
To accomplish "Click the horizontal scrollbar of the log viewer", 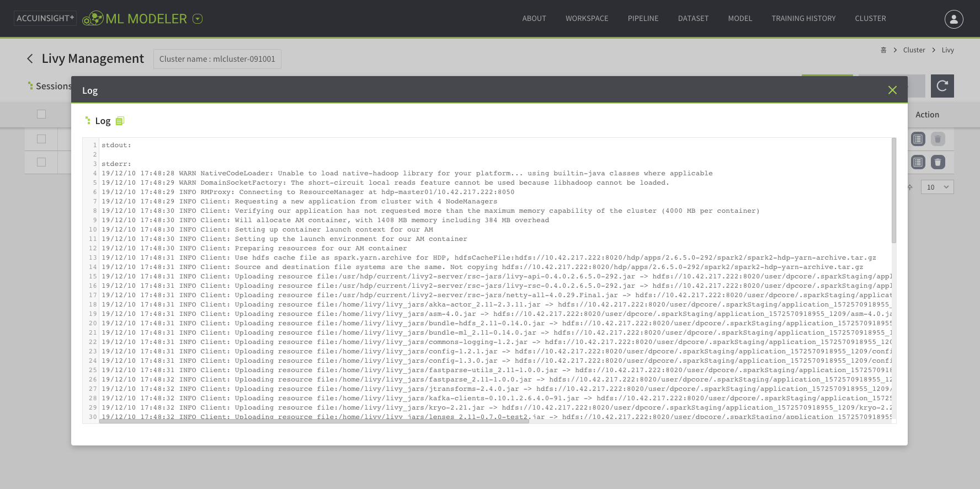I will (314, 421).
